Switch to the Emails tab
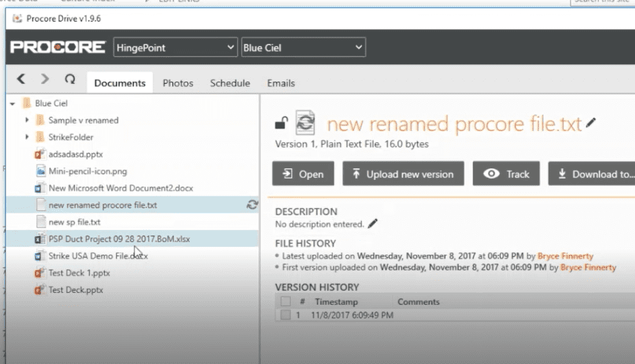 (281, 83)
